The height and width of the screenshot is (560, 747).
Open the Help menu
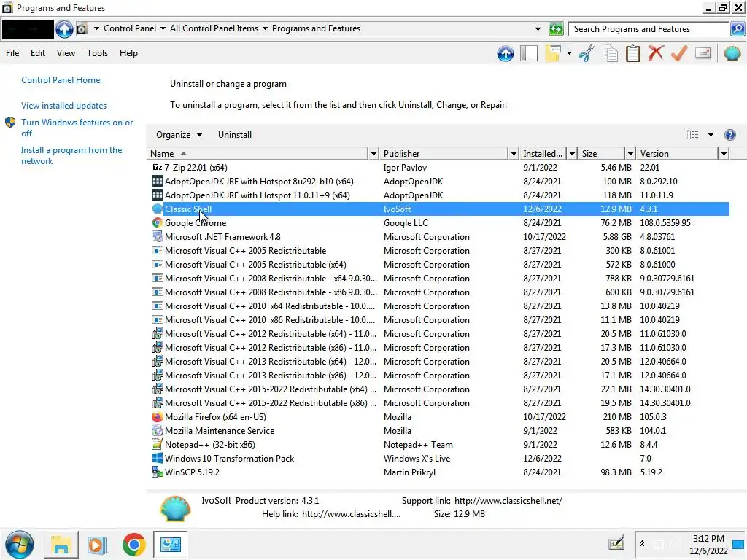click(128, 53)
